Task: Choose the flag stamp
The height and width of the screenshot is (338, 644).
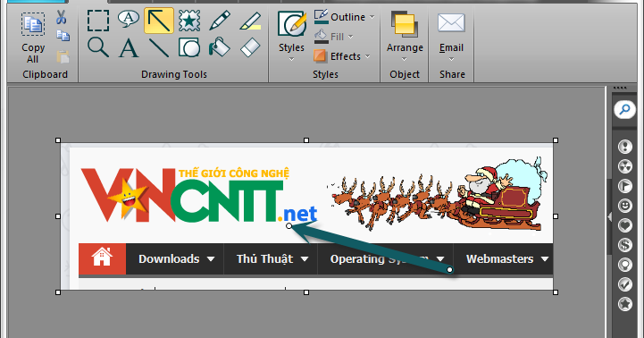Action: [x=625, y=186]
